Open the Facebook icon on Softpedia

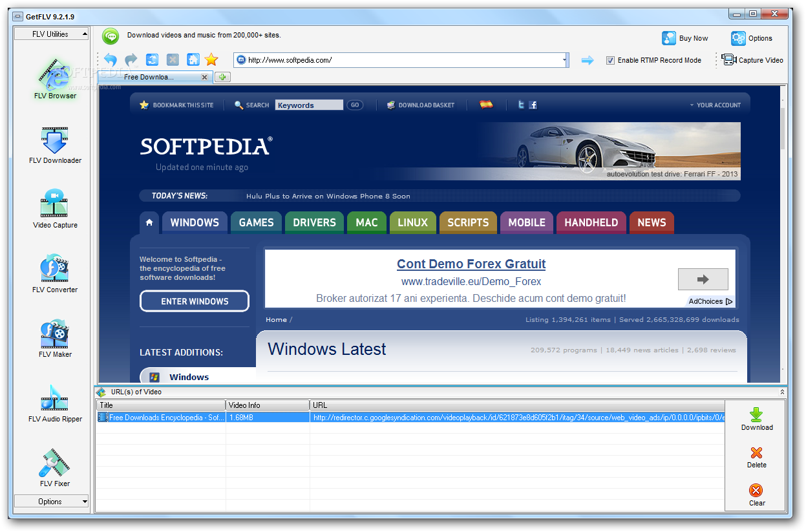pyautogui.click(x=533, y=105)
